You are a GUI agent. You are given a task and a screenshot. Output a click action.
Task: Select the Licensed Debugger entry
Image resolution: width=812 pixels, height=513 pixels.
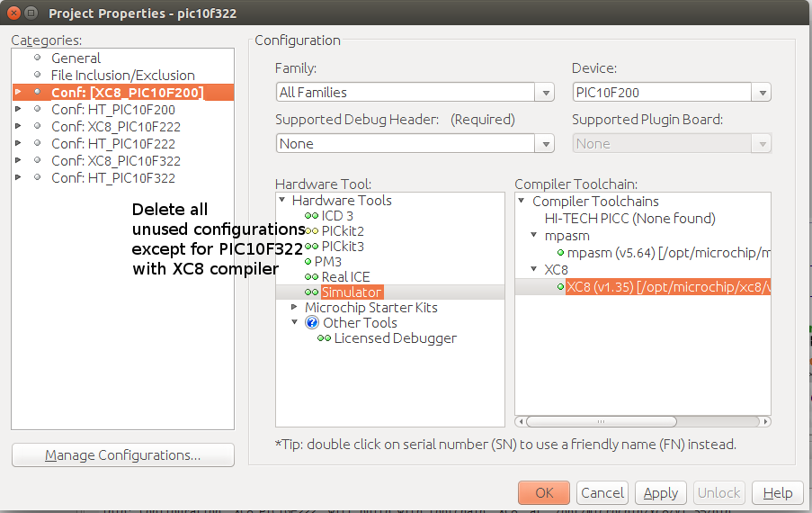[x=395, y=338]
